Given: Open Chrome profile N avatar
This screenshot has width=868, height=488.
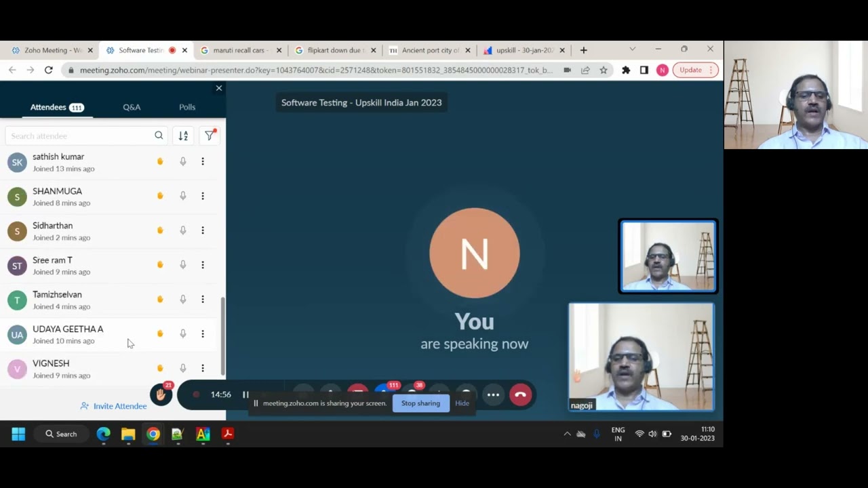Looking at the screenshot, I should (663, 70).
